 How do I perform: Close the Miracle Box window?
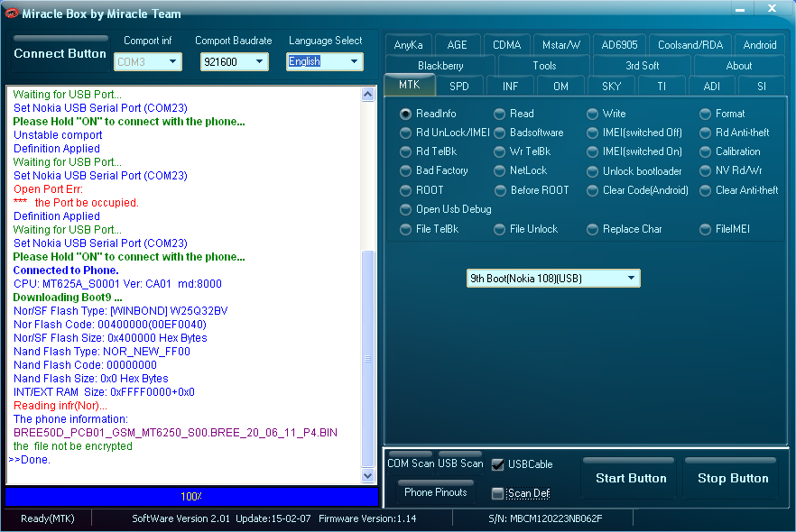point(773,8)
